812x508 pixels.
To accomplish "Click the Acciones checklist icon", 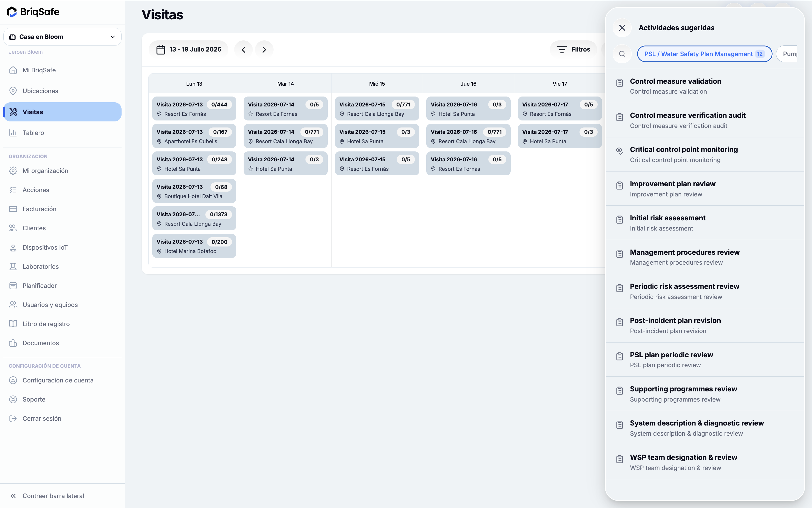I will (x=13, y=190).
